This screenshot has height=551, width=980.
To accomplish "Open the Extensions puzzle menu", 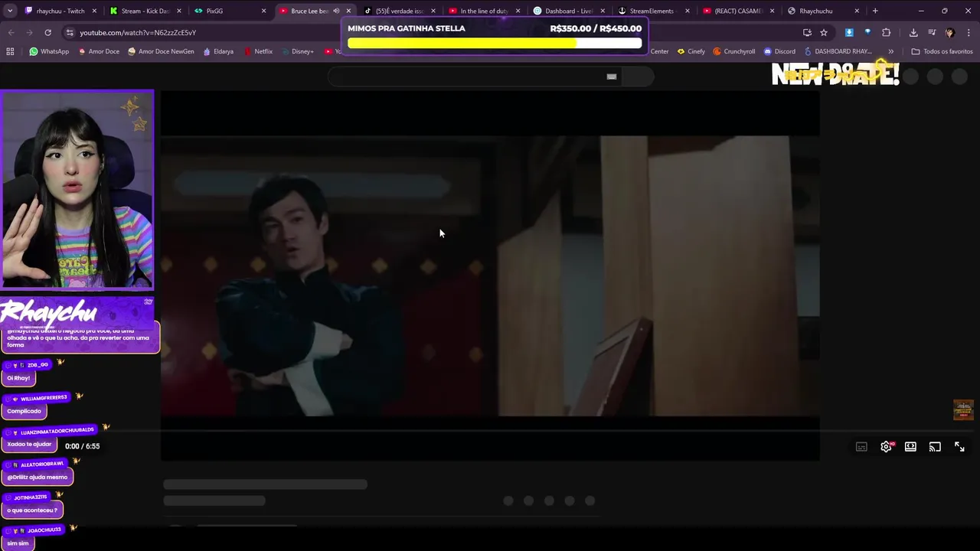I will pyautogui.click(x=886, y=33).
